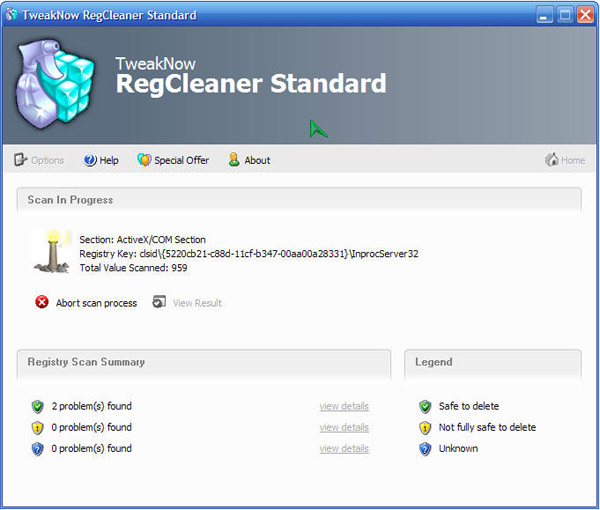Click the Safe to delete legend shield
The width and height of the screenshot is (600, 510).
pyautogui.click(x=425, y=406)
